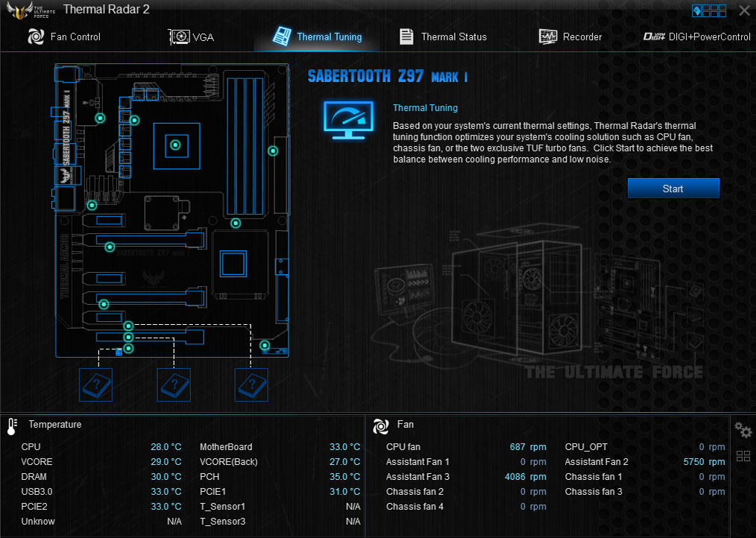Click the PCH temperature value 35.0 °C
Screen dimensions: 756x538
344,477
